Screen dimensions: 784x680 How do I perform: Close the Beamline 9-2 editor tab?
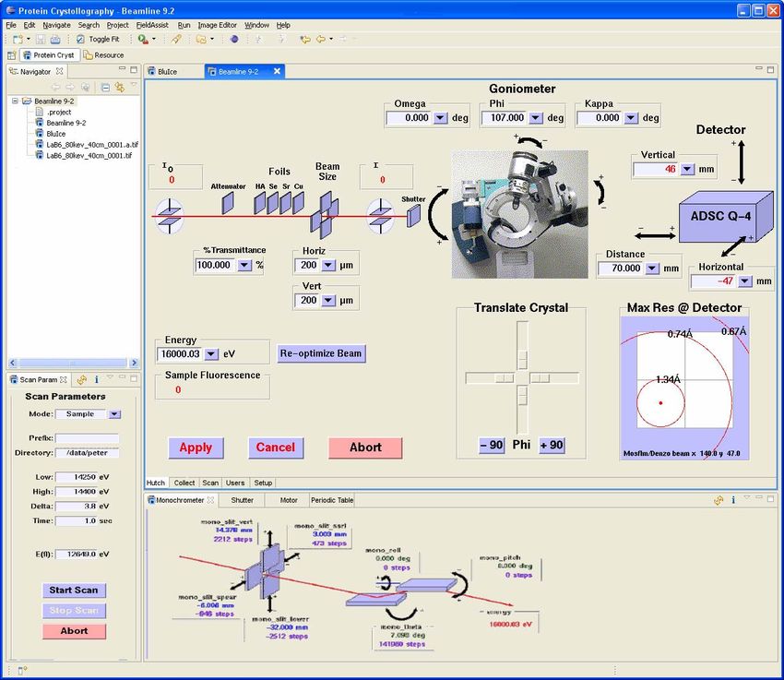click(277, 71)
